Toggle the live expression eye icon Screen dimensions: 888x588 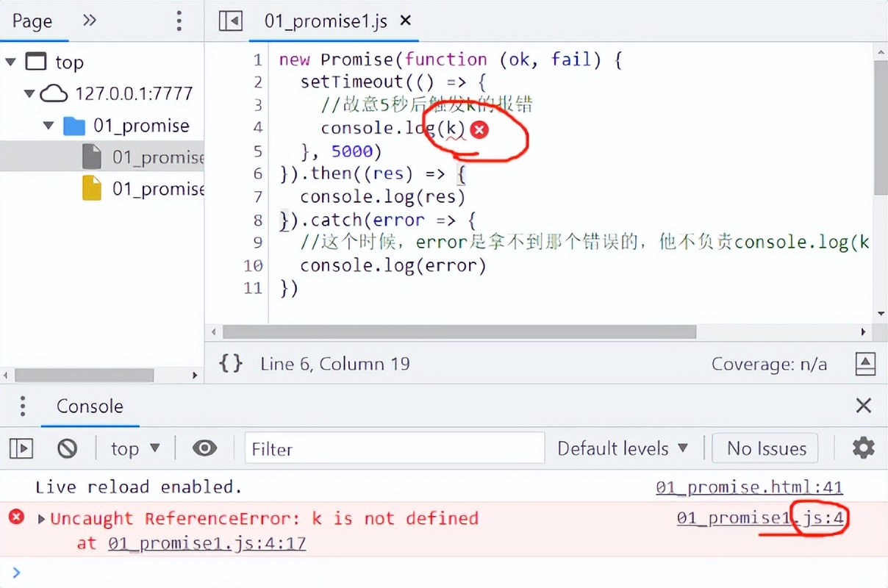coord(204,448)
